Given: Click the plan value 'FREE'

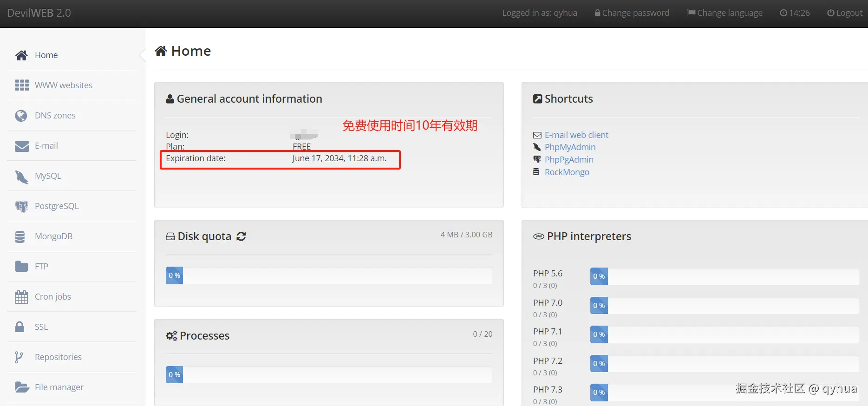Looking at the screenshot, I should click(x=302, y=147).
